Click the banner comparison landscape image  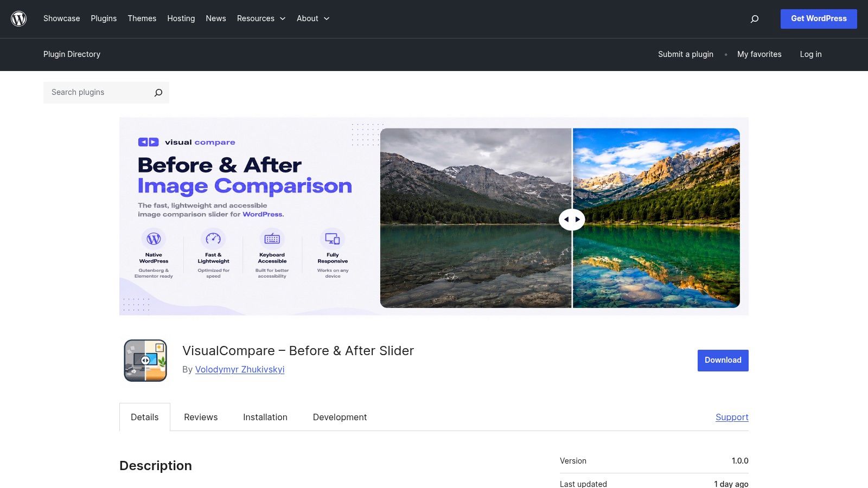560,218
